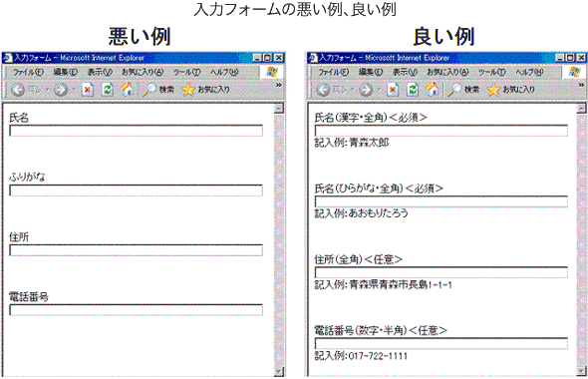
Task: Click Windows logo throbber in left window
Action: click(x=272, y=72)
